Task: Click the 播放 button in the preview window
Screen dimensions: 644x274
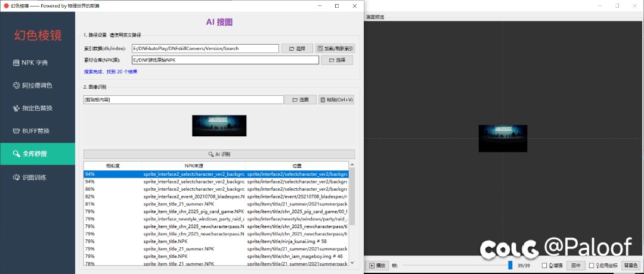Action: coord(377,266)
